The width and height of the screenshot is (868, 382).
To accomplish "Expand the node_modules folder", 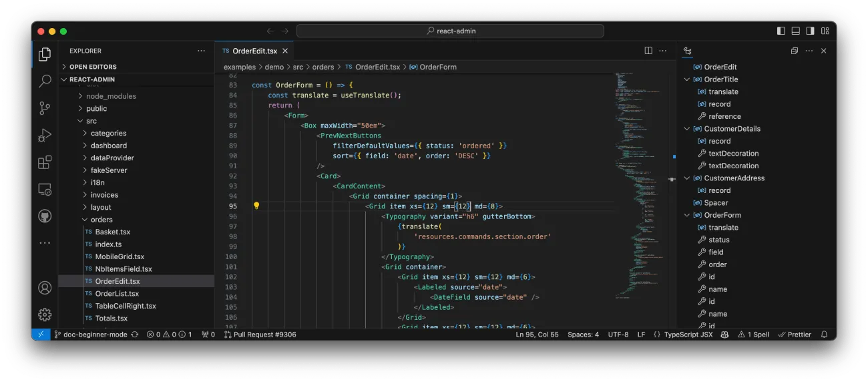I will [x=110, y=96].
